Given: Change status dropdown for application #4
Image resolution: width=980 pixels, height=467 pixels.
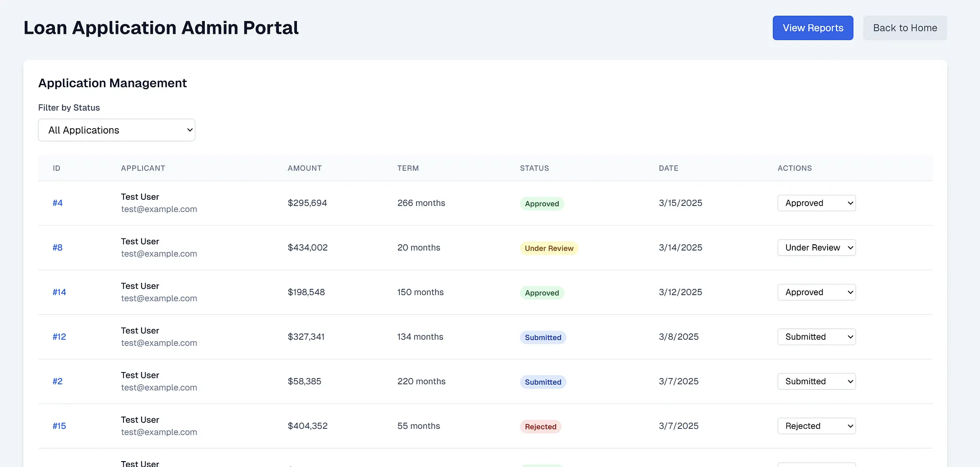Looking at the screenshot, I should (x=816, y=203).
